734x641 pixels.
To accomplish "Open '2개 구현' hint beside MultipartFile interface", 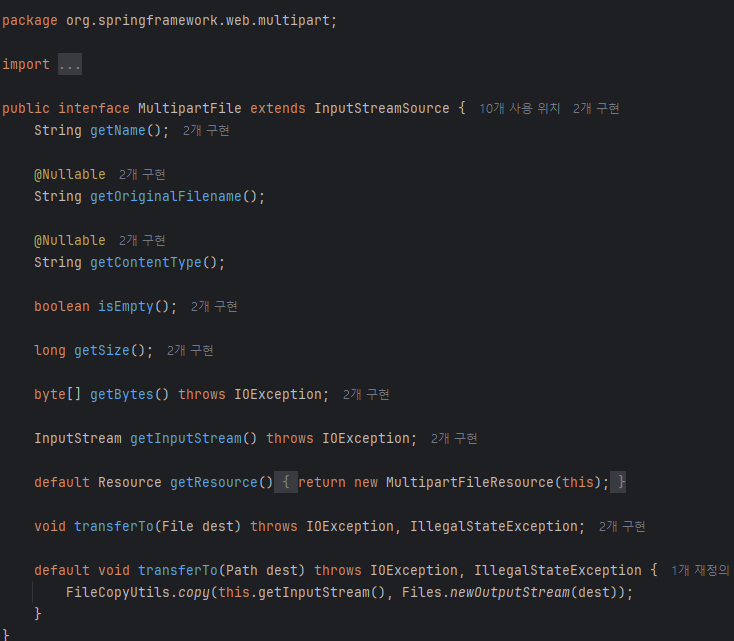I will 596,109.
